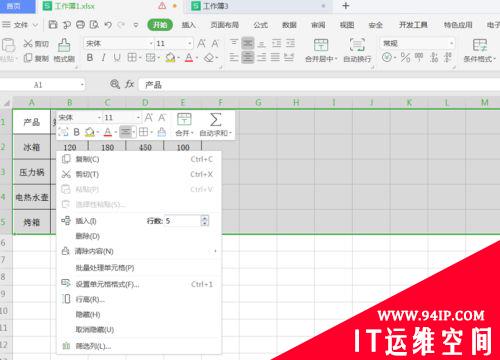
Task: Choose 清除内容(N) from context menu
Action: (x=139, y=251)
